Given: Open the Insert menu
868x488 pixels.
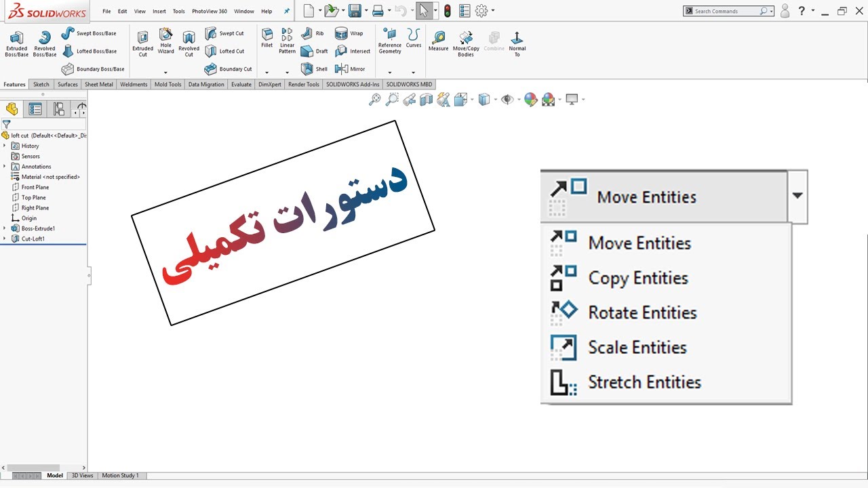Looking at the screenshot, I should click(x=159, y=12).
